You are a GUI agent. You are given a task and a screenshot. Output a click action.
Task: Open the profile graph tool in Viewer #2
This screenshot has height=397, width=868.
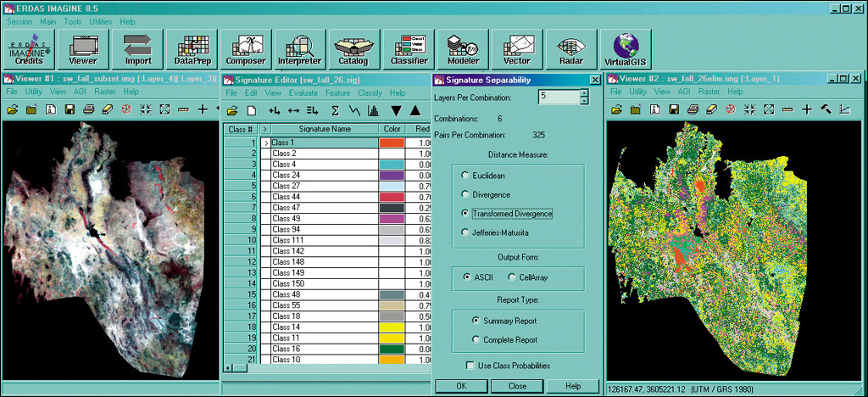click(845, 109)
